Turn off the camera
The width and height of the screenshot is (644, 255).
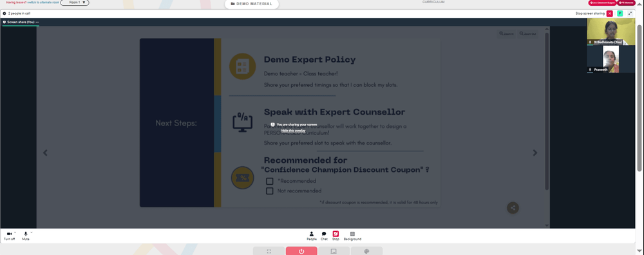tap(9, 235)
